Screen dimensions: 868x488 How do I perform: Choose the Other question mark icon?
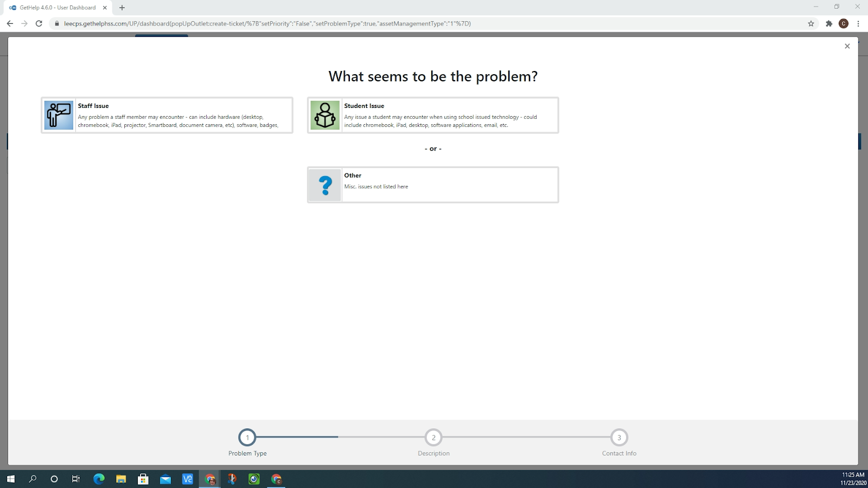pyautogui.click(x=325, y=185)
